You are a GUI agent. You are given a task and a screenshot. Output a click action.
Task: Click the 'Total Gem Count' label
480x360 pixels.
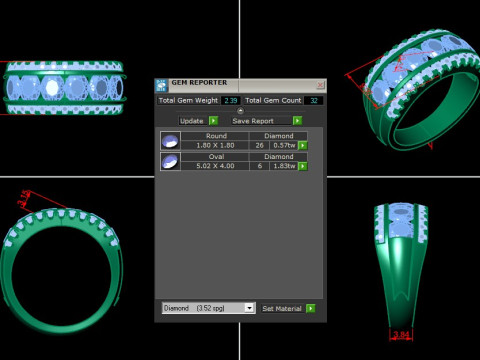[x=273, y=100]
